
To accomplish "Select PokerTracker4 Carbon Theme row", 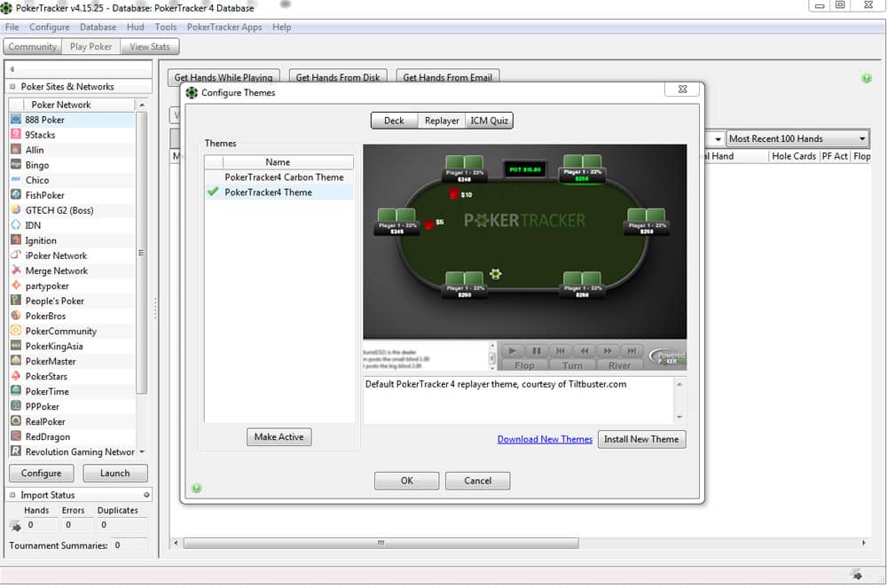I will point(279,177).
